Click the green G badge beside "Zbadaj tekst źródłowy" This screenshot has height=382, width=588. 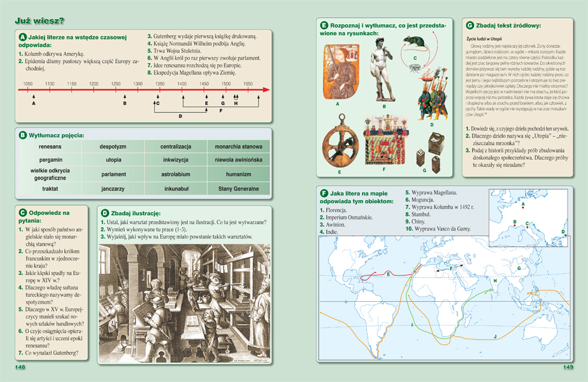pyautogui.click(x=470, y=25)
